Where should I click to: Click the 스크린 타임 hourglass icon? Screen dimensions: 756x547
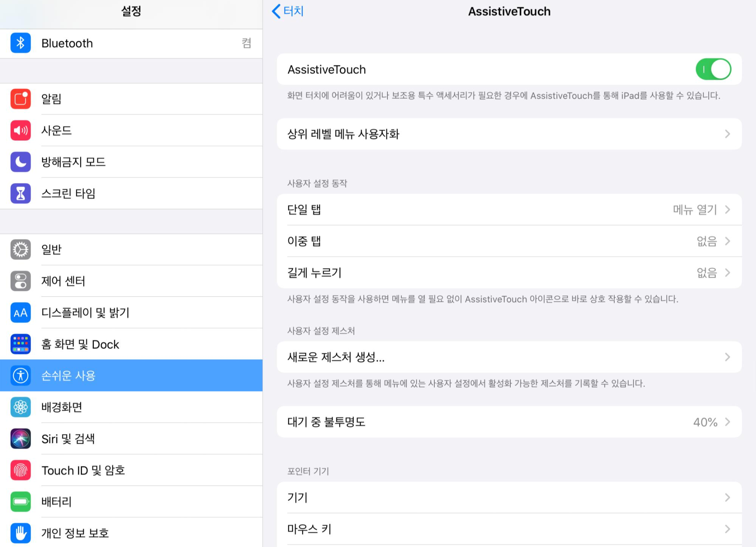click(x=20, y=193)
